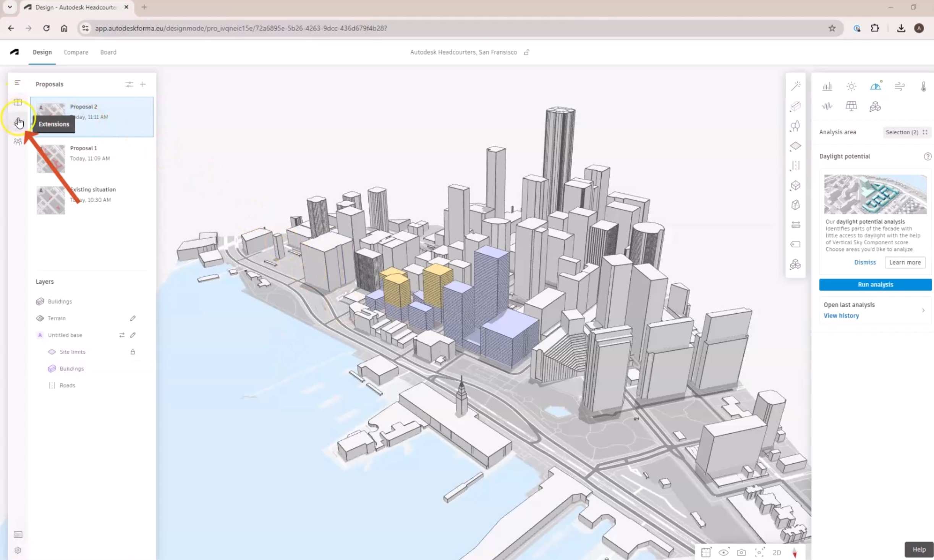The width and height of the screenshot is (934, 560).
Task: Expand Proposals panel filter options
Action: click(x=129, y=83)
